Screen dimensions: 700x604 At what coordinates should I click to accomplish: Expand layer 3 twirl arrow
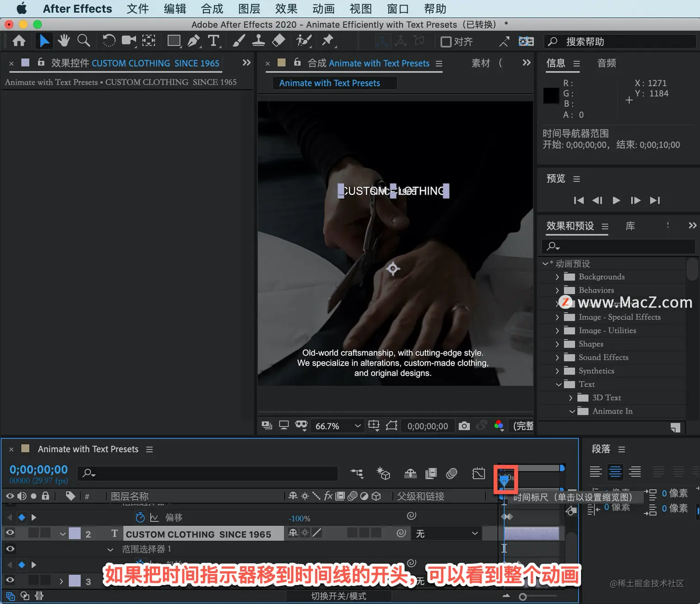61,581
